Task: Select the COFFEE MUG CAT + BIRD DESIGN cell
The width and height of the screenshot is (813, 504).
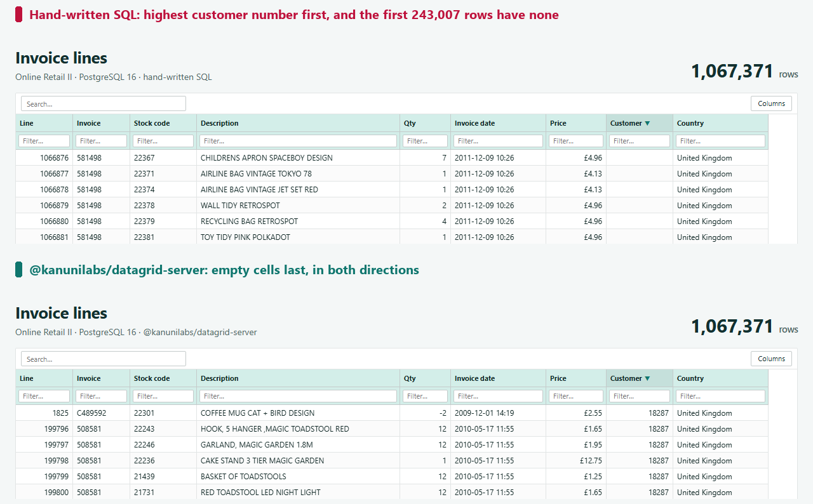Action: tap(299, 413)
